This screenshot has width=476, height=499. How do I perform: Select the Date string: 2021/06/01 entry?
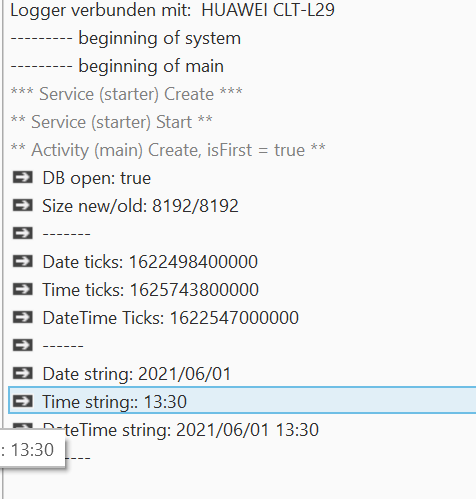tap(137, 374)
